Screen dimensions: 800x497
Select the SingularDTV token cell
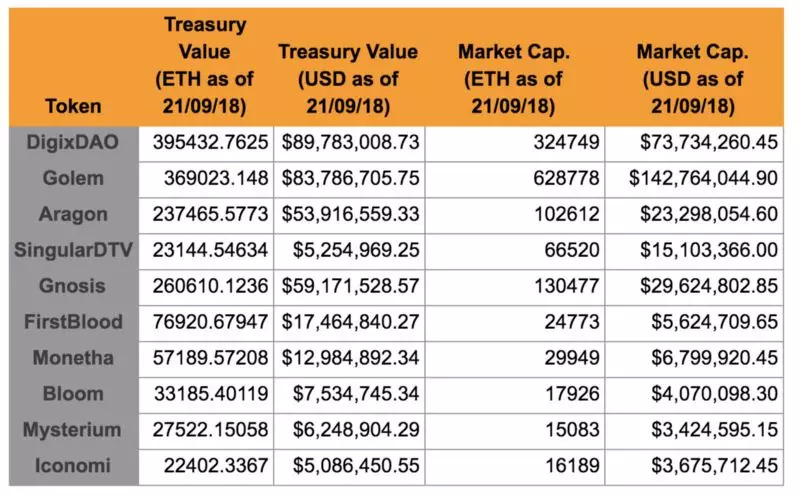pyautogui.click(x=73, y=250)
